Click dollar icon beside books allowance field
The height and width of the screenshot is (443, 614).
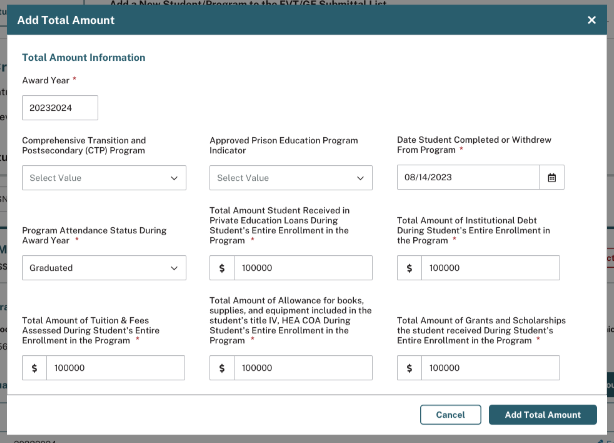tap(222, 368)
